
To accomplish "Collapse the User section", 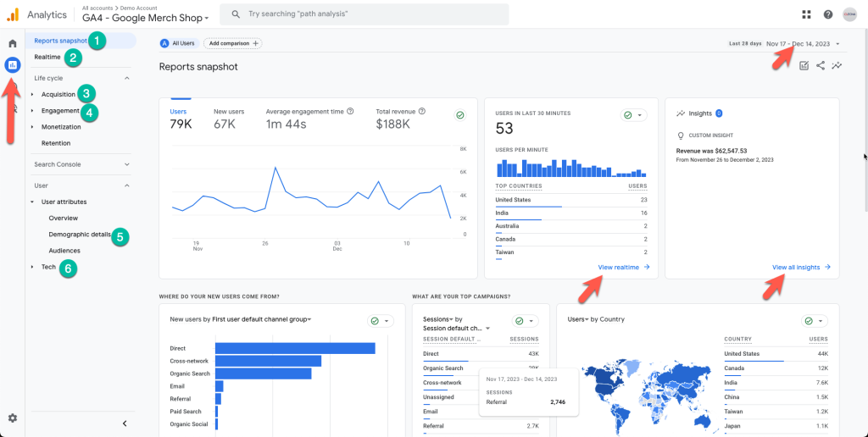I will [x=127, y=185].
